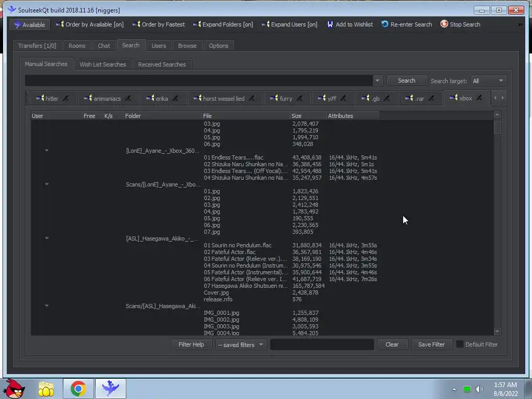Select file 01 Endless Tears....flac
This screenshot has width=532, height=399.
point(233,157)
